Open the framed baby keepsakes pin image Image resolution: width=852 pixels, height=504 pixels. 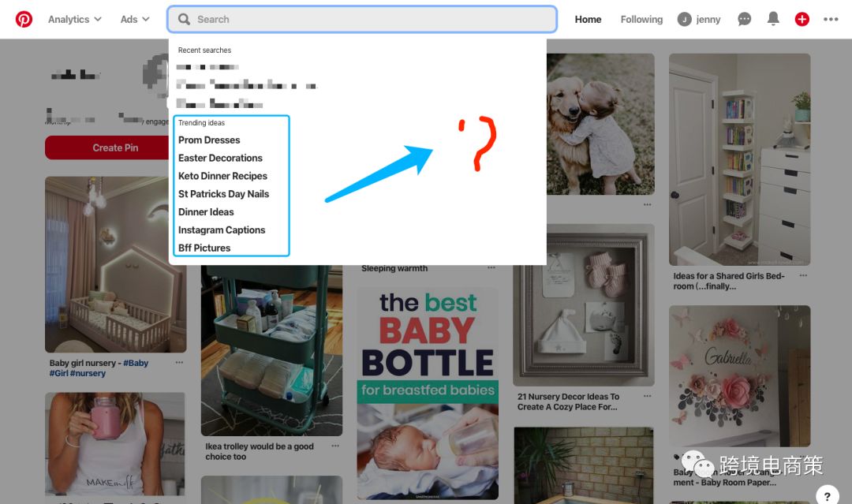(x=584, y=305)
